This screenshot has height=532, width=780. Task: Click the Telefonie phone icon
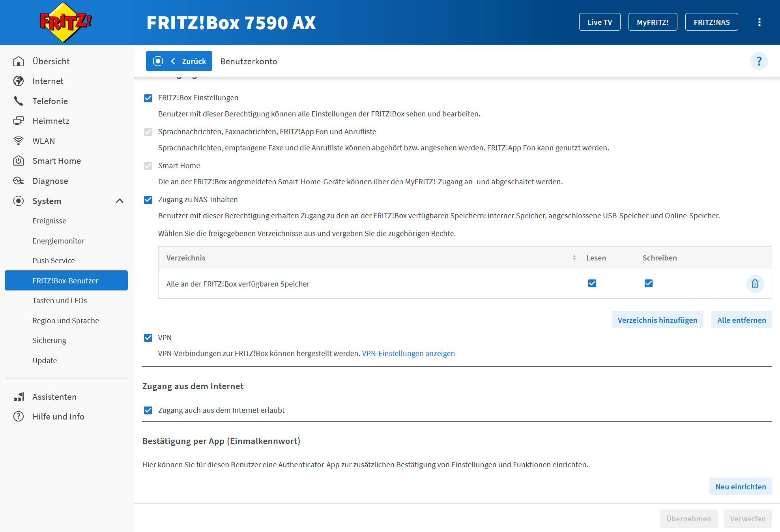19,101
